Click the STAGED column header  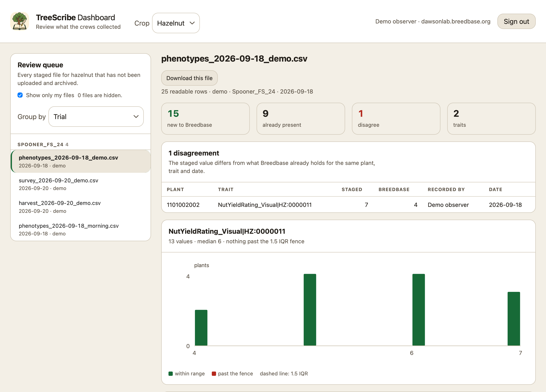coord(352,190)
